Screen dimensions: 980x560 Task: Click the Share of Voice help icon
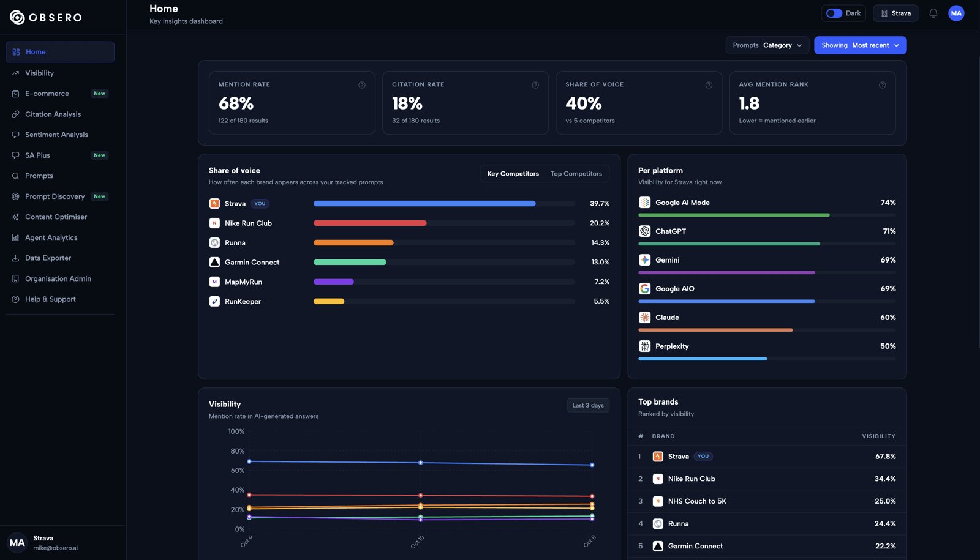tap(709, 85)
